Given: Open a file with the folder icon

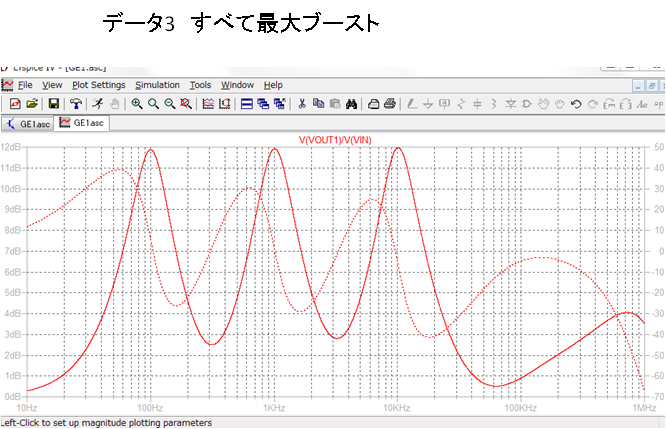Looking at the screenshot, I should [x=32, y=104].
